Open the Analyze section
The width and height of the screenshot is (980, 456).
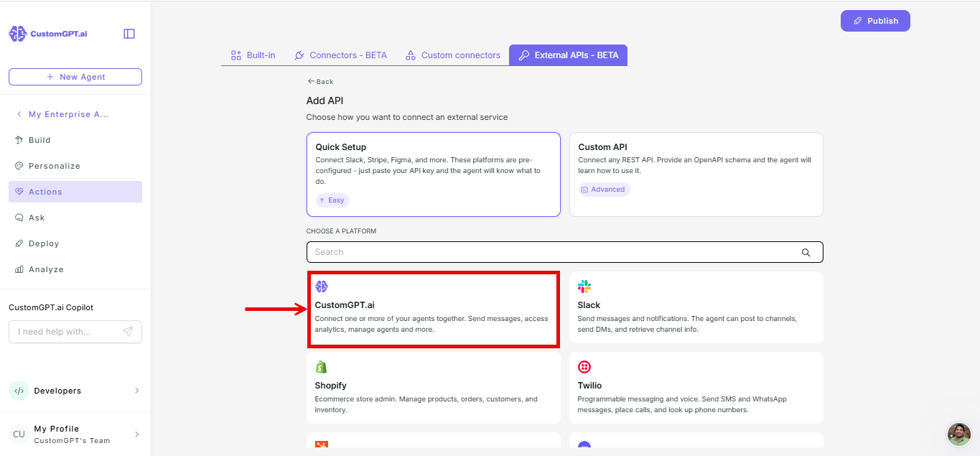[x=75, y=269]
